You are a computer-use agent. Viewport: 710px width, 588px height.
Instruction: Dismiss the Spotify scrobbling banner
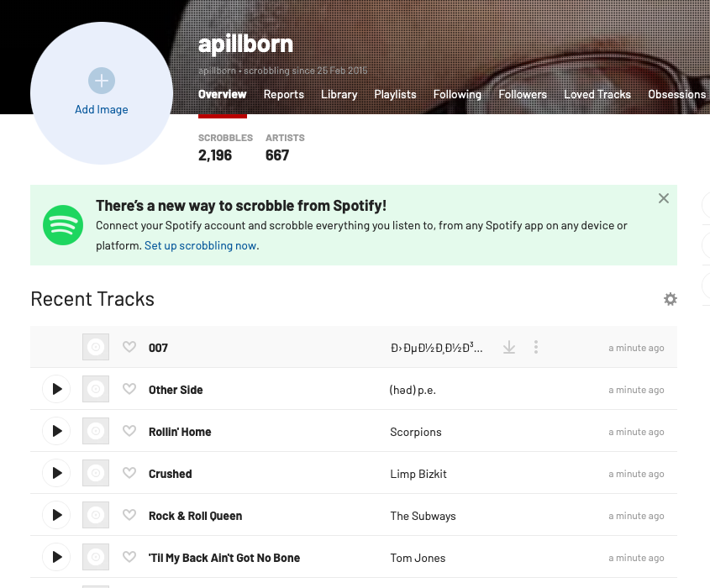point(663,198)
